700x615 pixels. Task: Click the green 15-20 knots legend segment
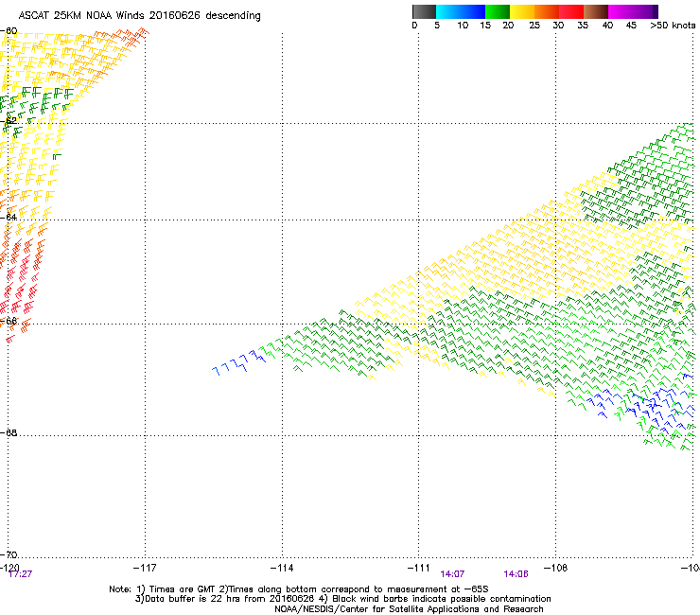tap(498, 11)
